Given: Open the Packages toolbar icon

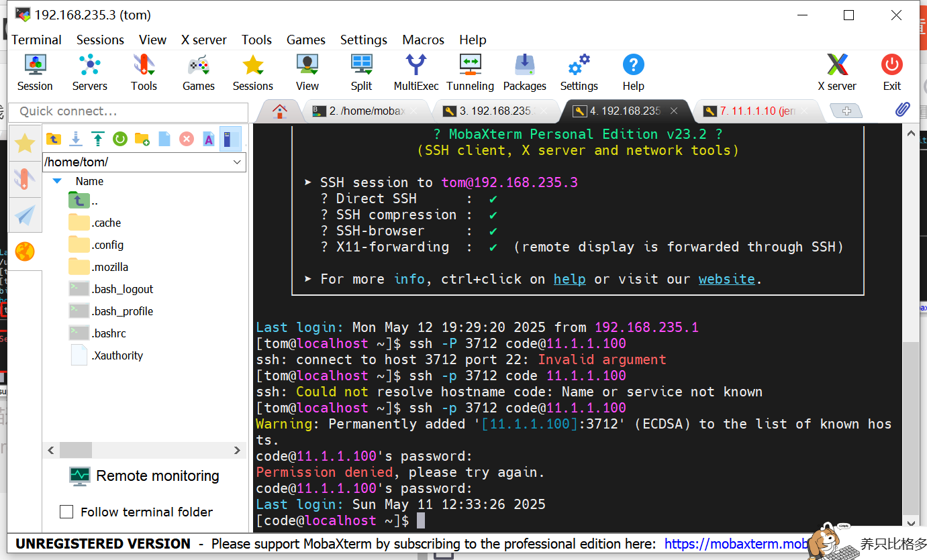Looking at the screenshot, I should tap(524, 72).
